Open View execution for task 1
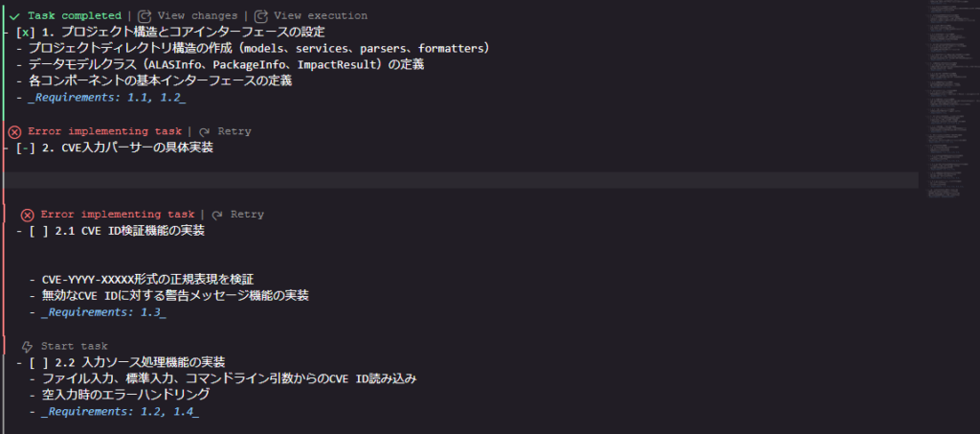The image size is (980, 434). [321, 15]
